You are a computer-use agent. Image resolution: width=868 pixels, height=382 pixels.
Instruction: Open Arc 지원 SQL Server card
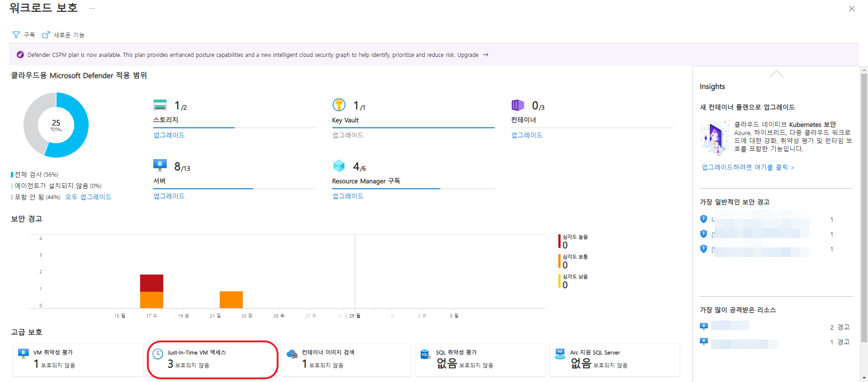(x=614, y=359)
